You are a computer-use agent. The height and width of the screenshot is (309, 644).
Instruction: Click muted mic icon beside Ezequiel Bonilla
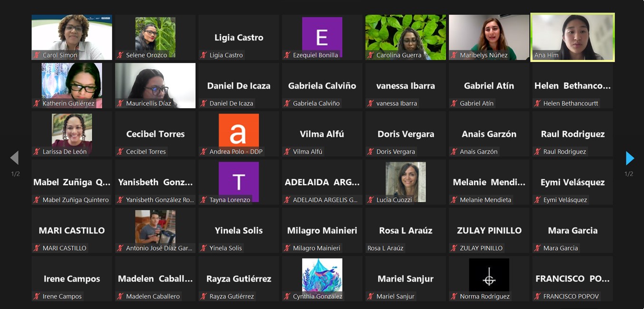click(287, 55)
